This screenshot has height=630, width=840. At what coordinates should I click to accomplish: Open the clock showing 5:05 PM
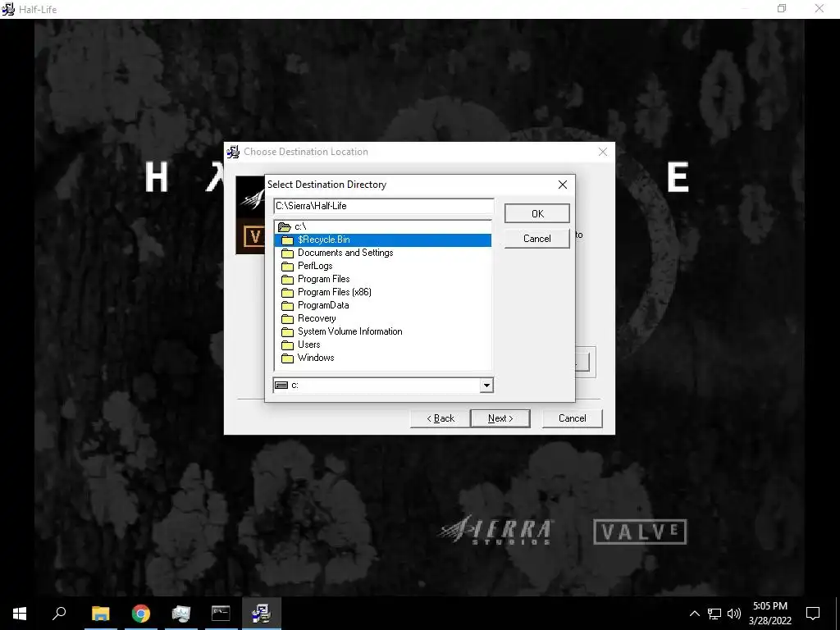(769, 614)
